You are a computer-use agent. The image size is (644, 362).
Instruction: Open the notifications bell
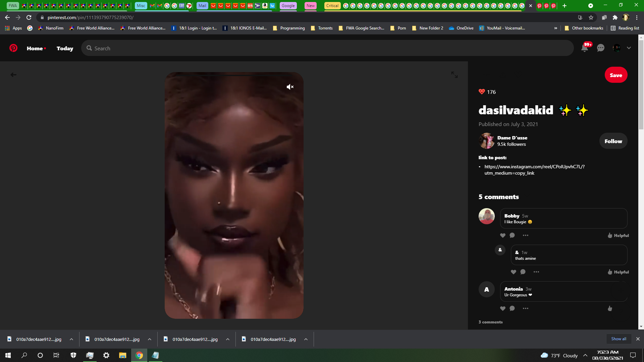584,48
